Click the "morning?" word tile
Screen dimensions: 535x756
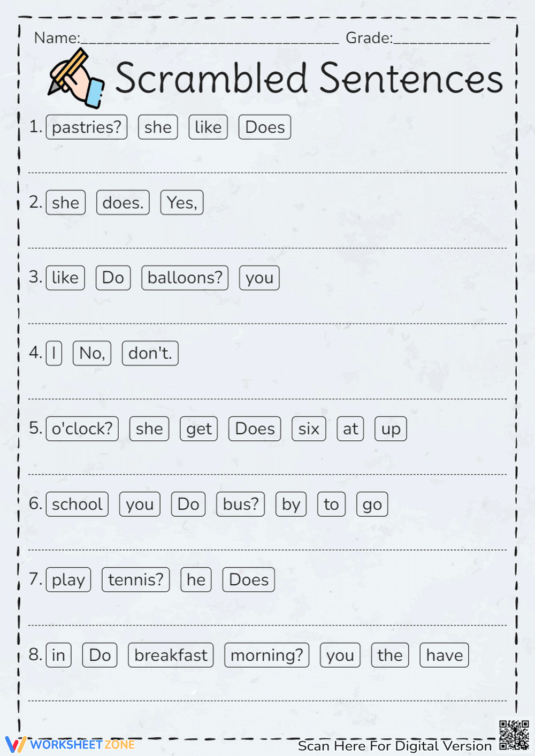[x=266, y=655]
